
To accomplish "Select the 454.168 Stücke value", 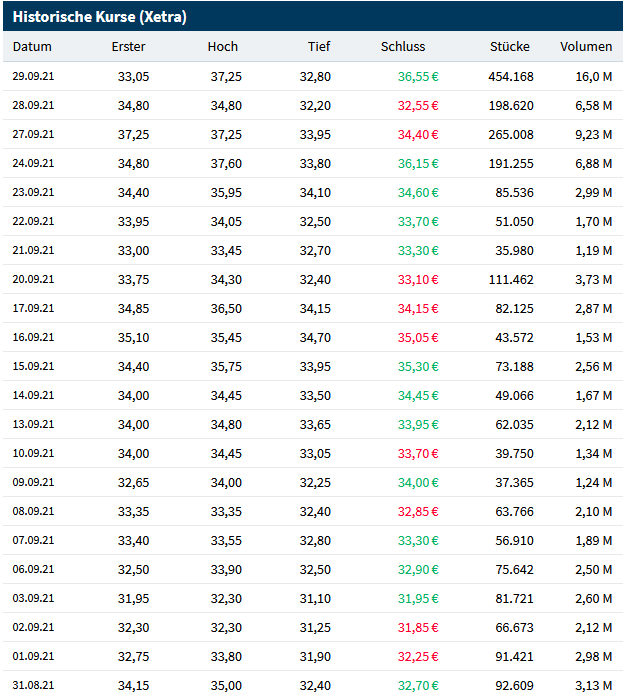I will click(x=510, y=76).
